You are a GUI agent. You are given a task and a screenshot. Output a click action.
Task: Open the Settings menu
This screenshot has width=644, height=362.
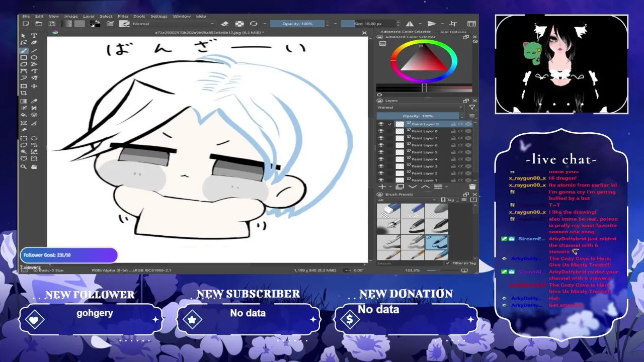pyautogui.click(x=159, y=16)
